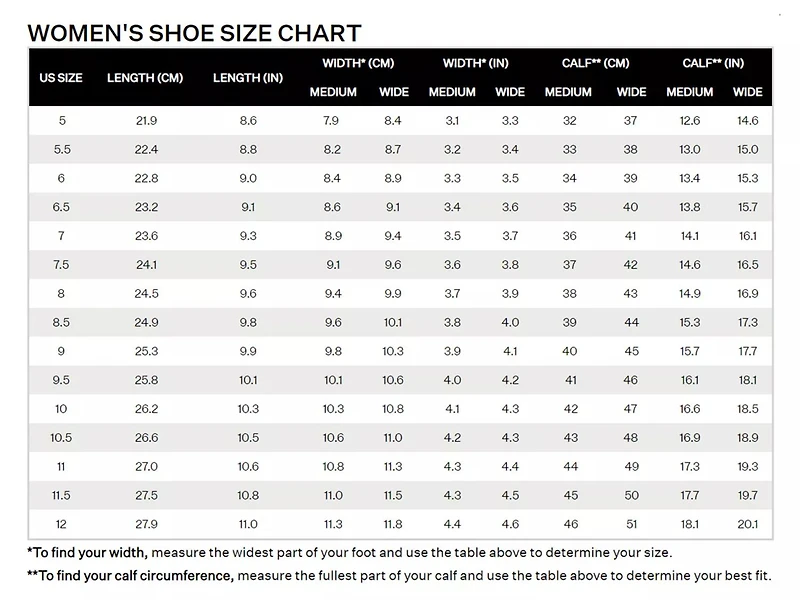Click WIDE subheader under CALF** (IN)
Viewport: 800px width, 600px height.
(747, 92)
